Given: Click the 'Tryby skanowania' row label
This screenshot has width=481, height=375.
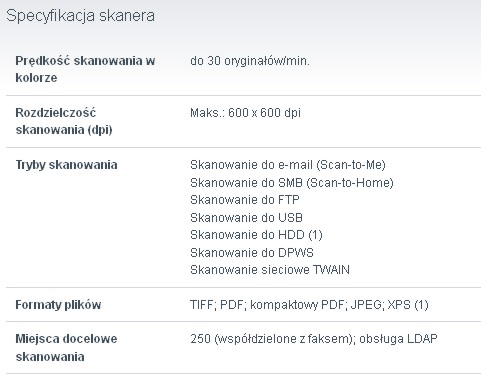Looking at the screenshot, I should coord(66,165).
